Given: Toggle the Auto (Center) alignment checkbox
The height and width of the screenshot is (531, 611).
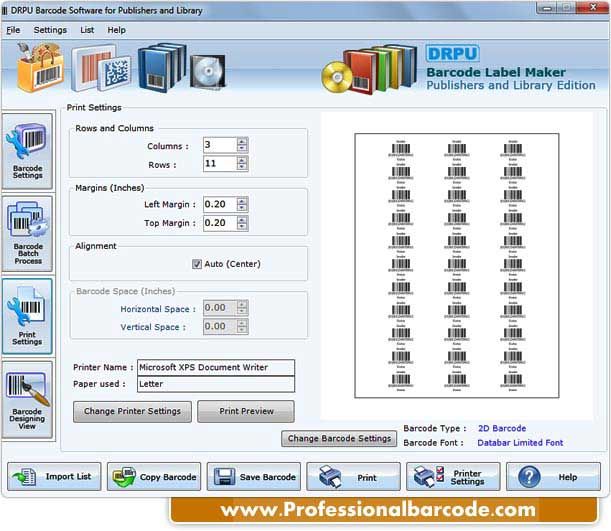Looking at the screenshot, I should click(x=197, y=264).
